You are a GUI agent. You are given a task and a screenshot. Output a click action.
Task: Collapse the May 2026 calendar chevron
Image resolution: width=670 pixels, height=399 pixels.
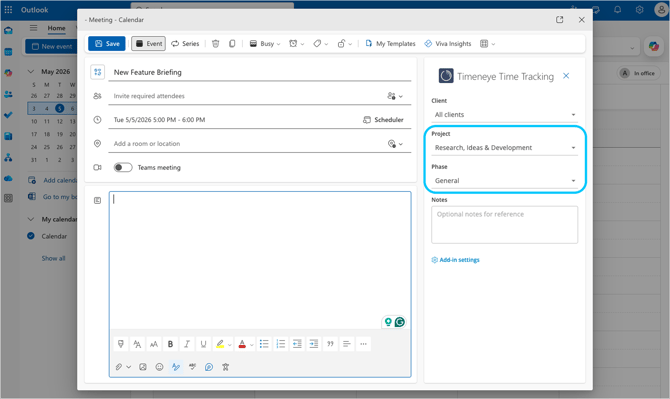[31, 71]
